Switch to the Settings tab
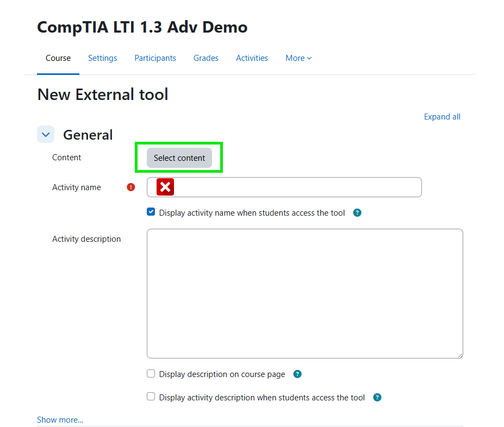The height and width of the screenshot is (427, 504). pyautogui.click(x=102, y=58)
